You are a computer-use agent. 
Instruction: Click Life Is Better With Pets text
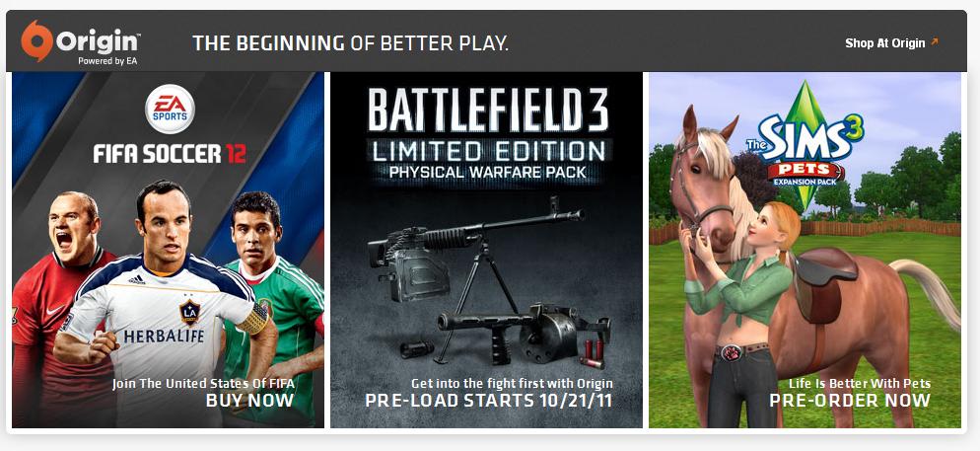(860, 384)
